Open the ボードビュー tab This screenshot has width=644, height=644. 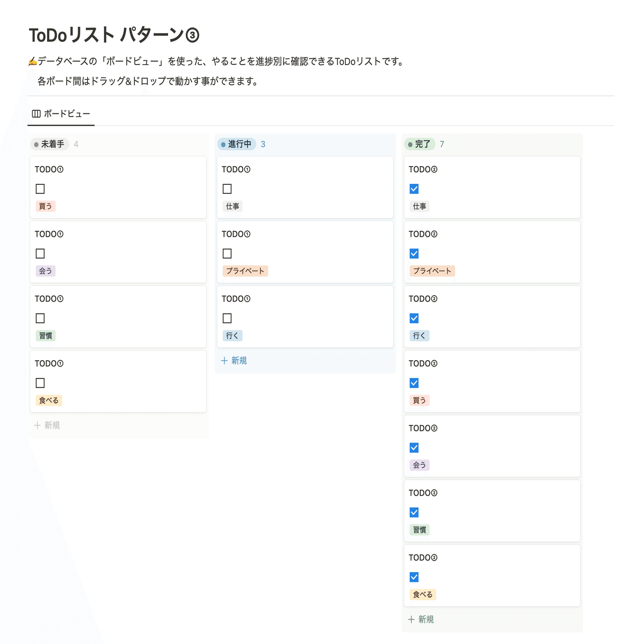(x=61, y=114)
